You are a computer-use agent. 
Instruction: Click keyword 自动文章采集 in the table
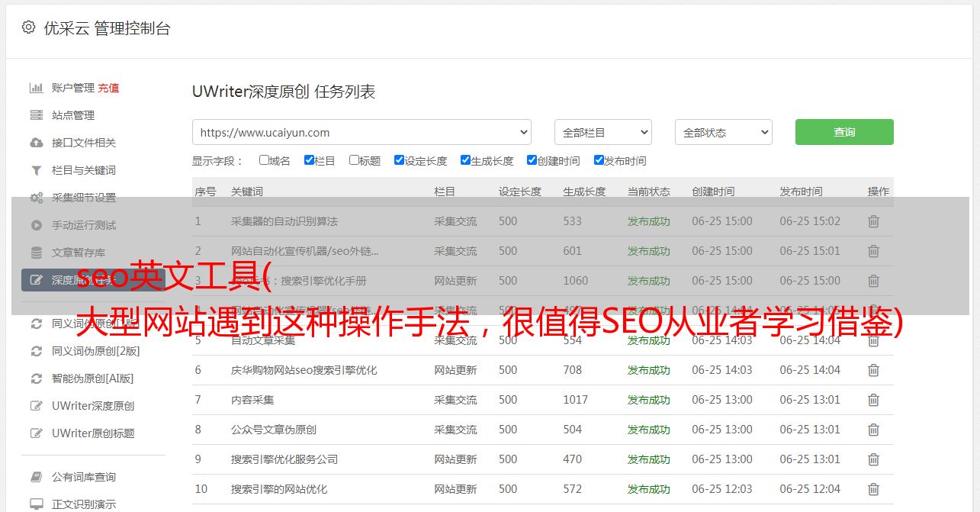click(x=263, y=340)
